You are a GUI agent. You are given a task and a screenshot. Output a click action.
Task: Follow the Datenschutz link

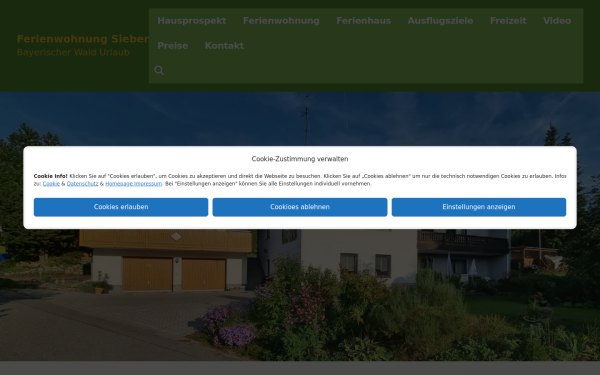point(82,184)
